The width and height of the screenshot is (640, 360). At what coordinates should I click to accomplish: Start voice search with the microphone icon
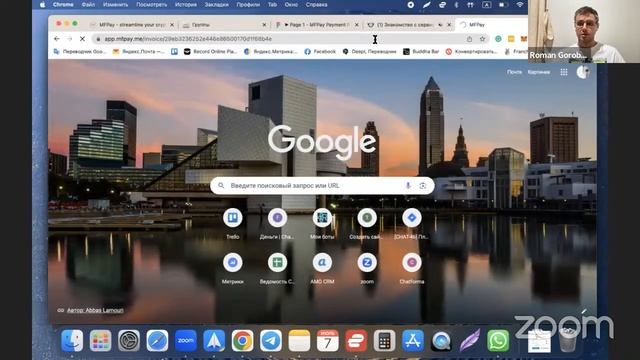[x=408, y=186]
